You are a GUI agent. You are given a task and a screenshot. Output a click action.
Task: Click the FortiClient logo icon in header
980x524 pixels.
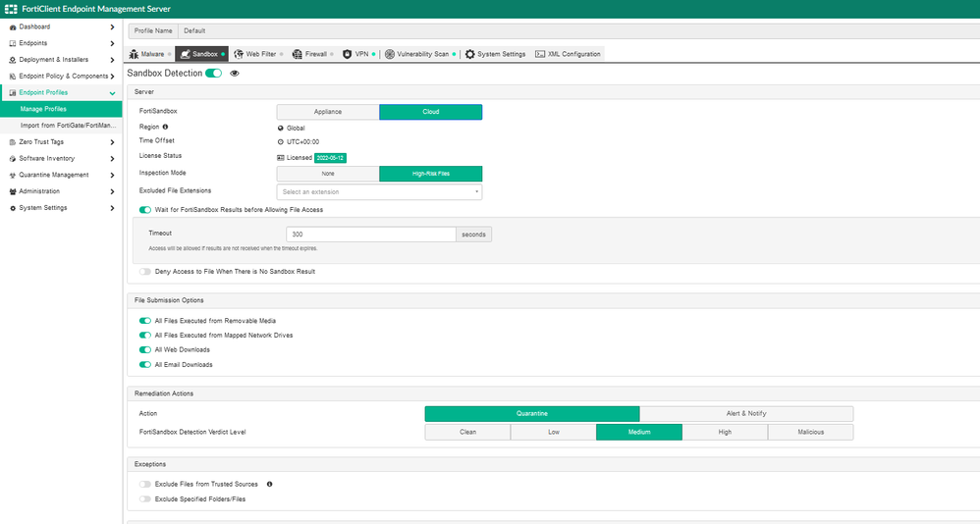[x=11, y=9]
